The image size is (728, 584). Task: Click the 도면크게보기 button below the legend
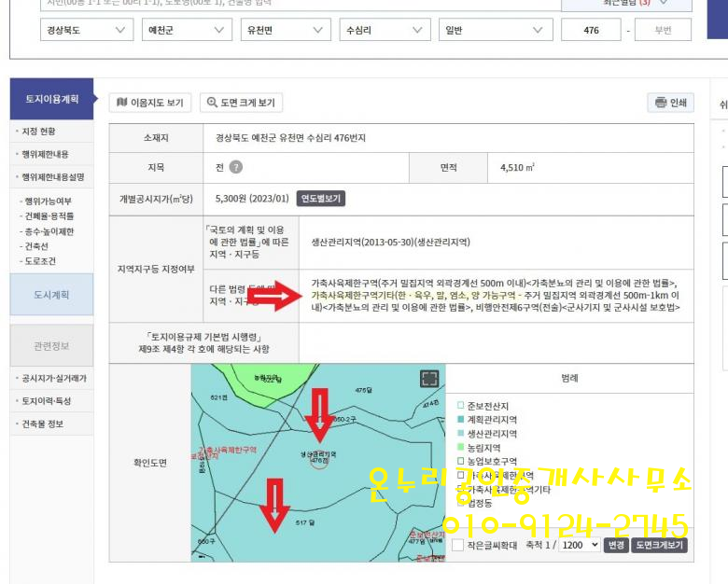click(x=660, y=545)
